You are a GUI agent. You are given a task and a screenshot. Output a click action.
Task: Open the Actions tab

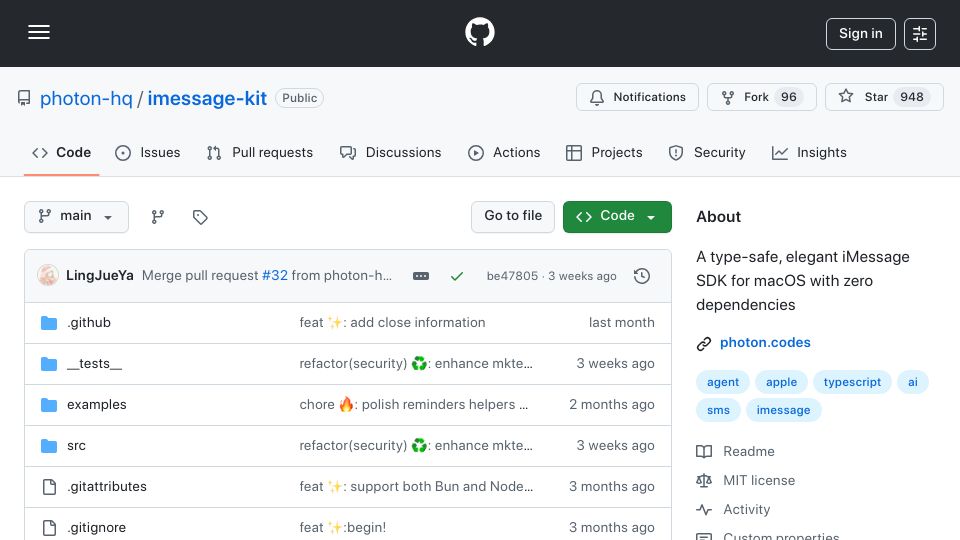click(x=504, y=152)
